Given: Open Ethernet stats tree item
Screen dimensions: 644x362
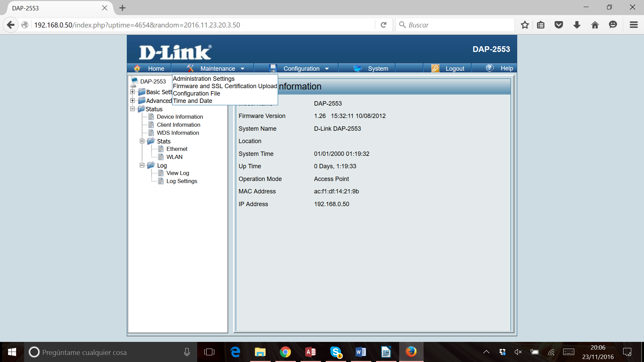Looking at the screenshot, I should coord(177,149).
